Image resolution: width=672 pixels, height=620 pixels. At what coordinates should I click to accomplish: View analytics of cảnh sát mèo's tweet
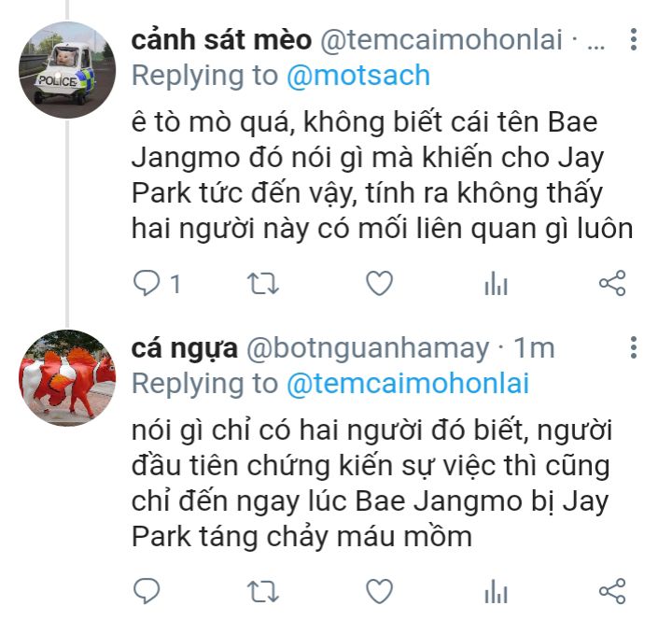[x=496, y=284]
